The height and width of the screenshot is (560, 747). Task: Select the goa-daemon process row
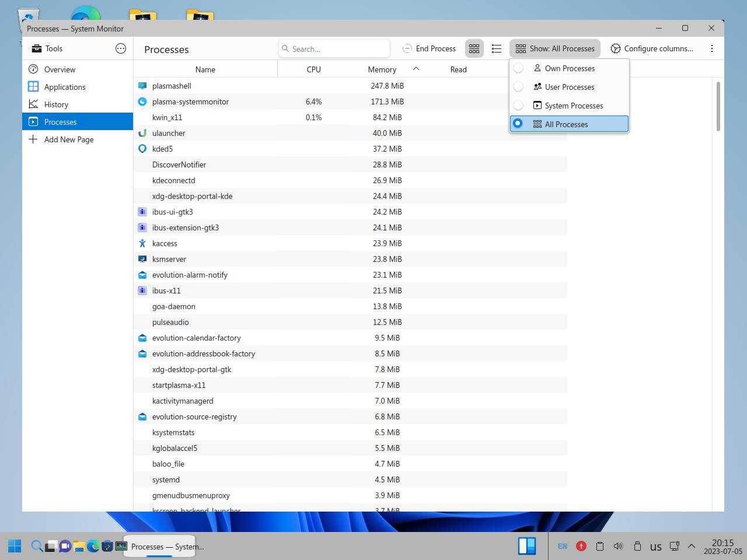tap(350, 306)
